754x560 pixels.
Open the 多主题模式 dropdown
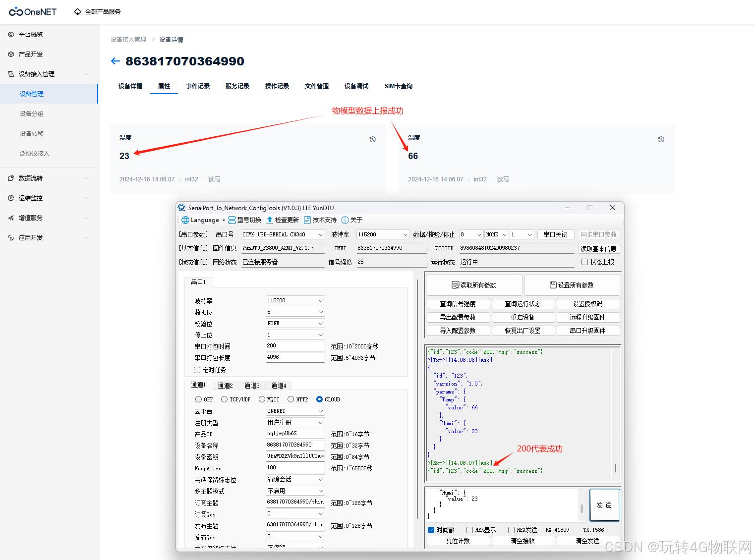295,491
